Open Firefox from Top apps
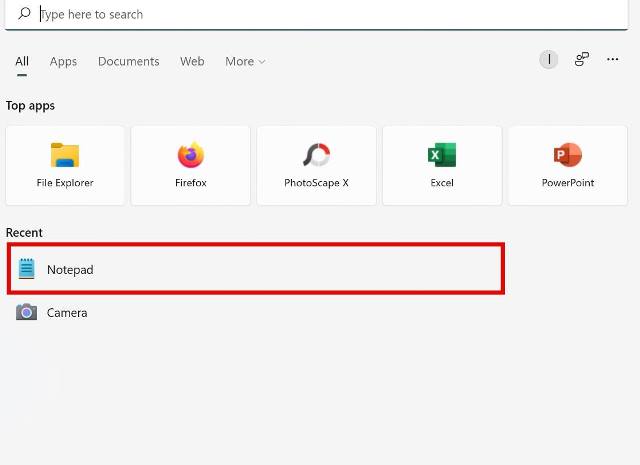The height and width of the screenshot is (465, 640). pos(191,165)
